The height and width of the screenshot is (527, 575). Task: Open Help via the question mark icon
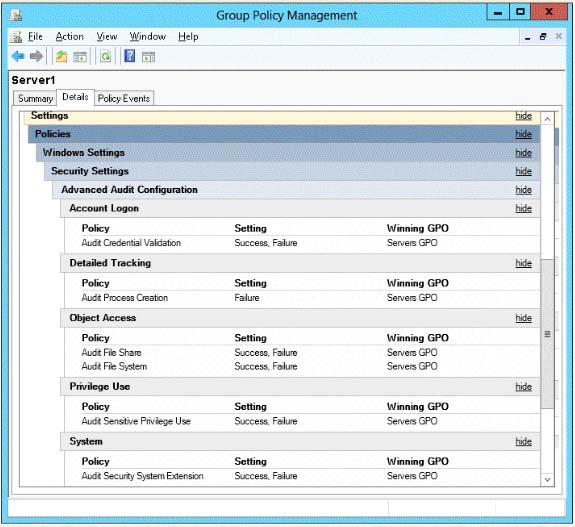coord(129,56)
